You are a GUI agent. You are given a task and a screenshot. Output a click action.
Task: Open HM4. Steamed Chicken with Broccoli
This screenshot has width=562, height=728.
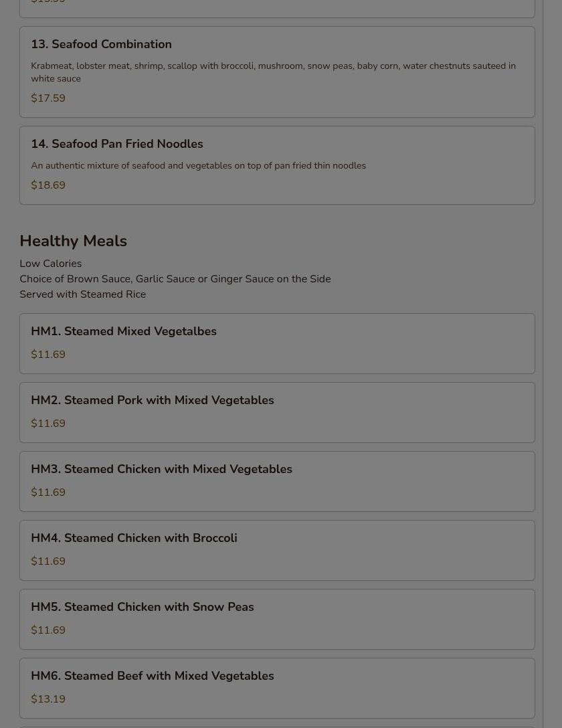click(x=134, y=538)
